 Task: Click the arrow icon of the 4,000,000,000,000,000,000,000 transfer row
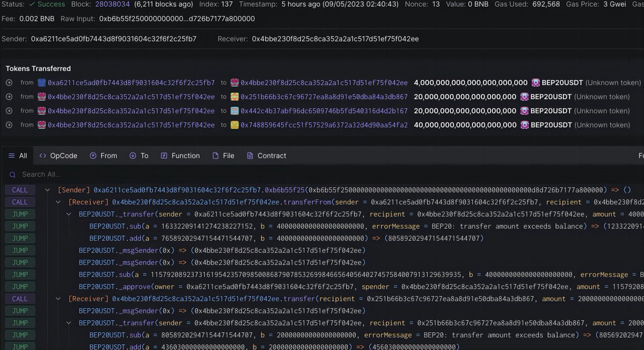click(9, 83)
